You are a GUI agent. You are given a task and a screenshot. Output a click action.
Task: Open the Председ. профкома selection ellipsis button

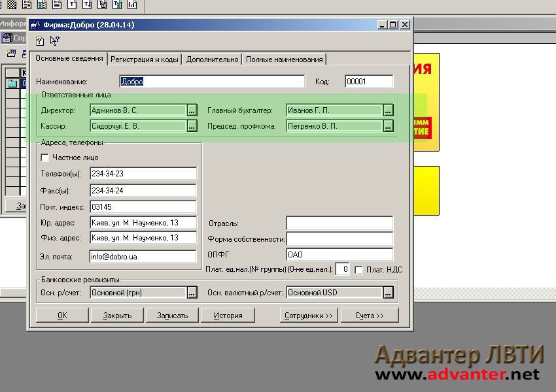click(x=389, y=126)
